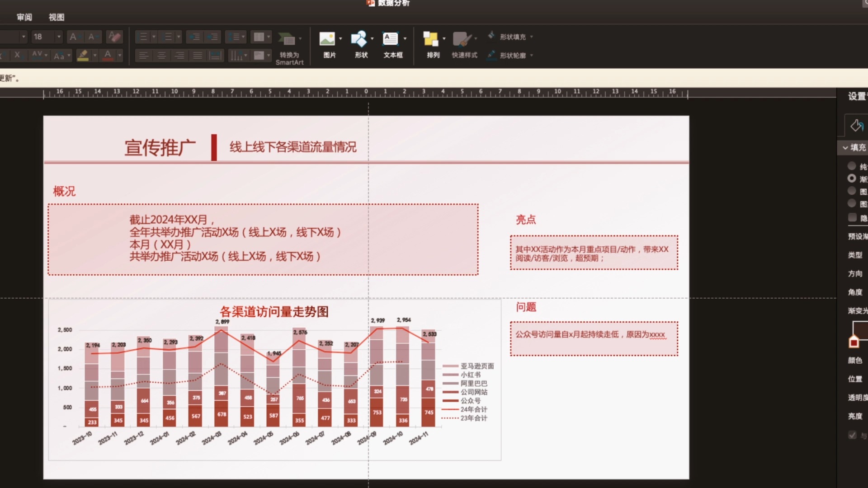Apply the red font color

point(108,56)
